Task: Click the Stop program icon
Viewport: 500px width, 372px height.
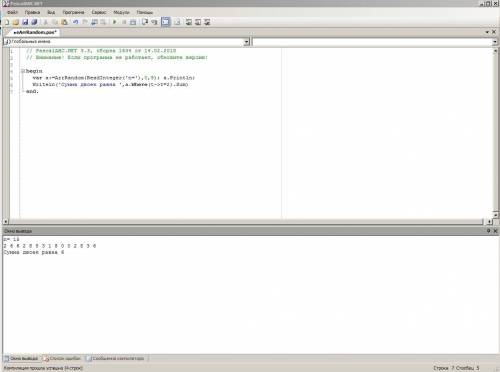Action: pyautogui.click(x=124, y=22)
